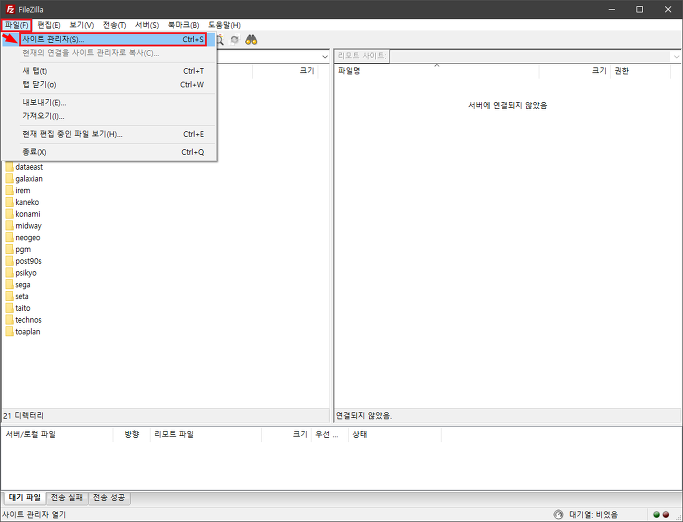The image size is (683, 522).
Task: Click the queue 방향 column header
Action: pyautogui.click(x=132, y=434)
